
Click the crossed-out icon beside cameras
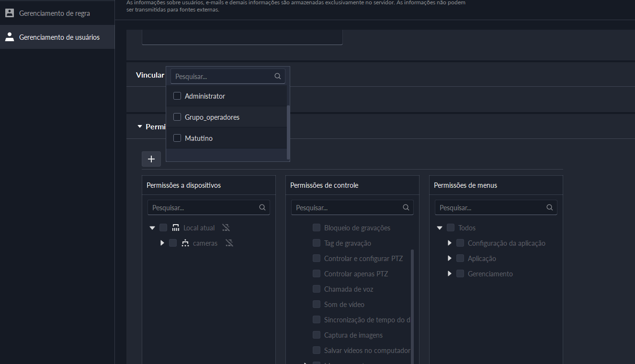pos(229,243)
